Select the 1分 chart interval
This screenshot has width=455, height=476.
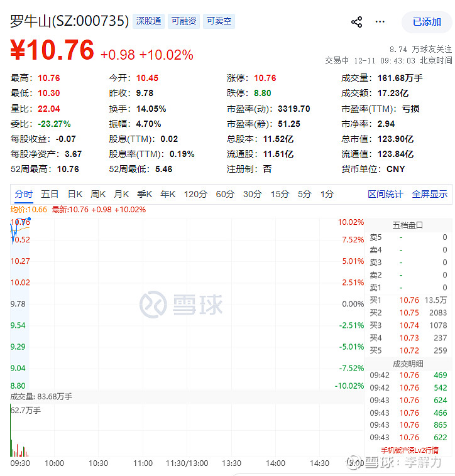coord(327,194)
